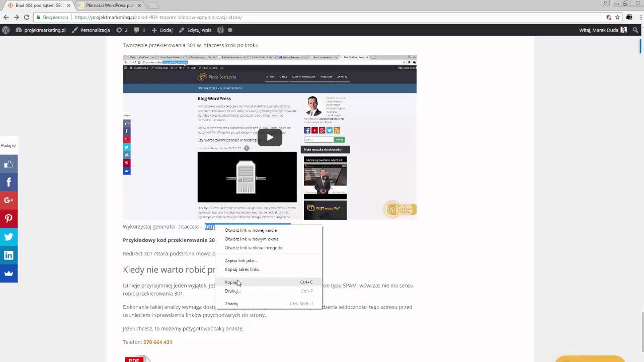Click the phone number 570 664 431
The image size is (644, 362).
tap(157, 342)
